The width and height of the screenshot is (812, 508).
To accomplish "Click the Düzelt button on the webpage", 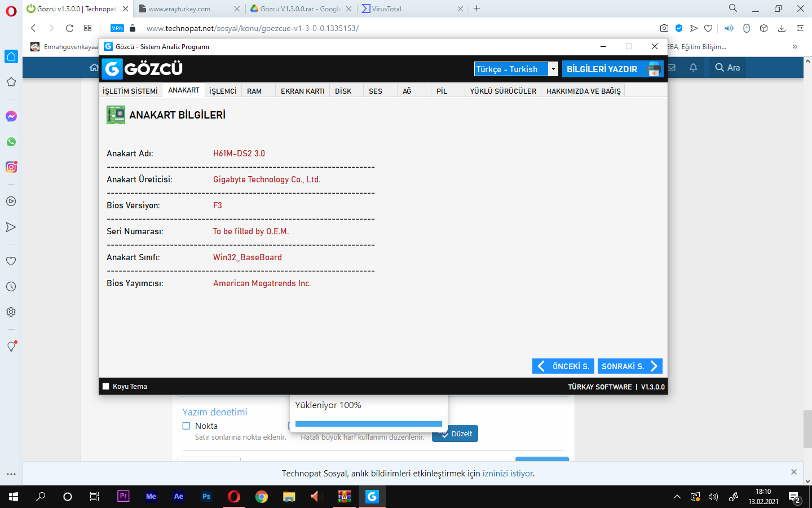I will pyautogui.click(x=455, y=433).
